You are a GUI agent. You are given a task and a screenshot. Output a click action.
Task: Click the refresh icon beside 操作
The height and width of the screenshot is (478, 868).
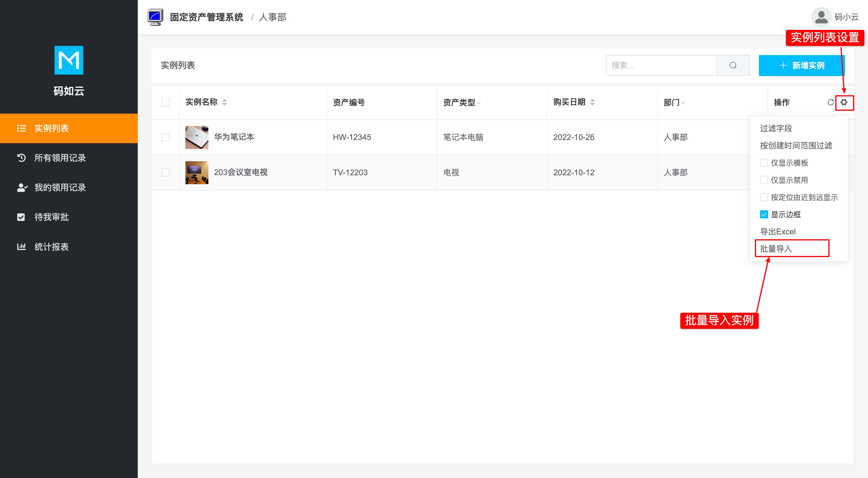tap(831, 102)
